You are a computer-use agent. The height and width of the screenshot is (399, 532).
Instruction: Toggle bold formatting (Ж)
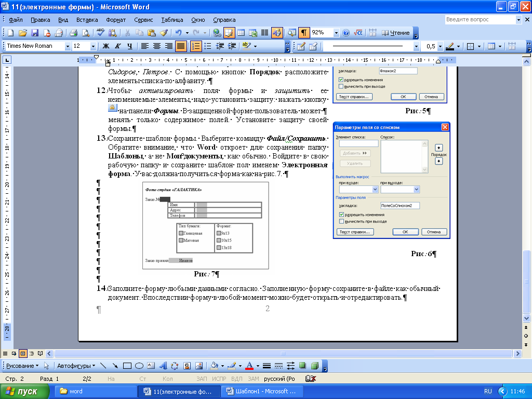point(106,46)
